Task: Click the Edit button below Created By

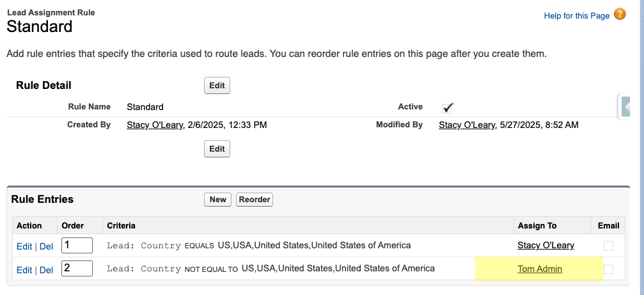Action: pos(217,148)
